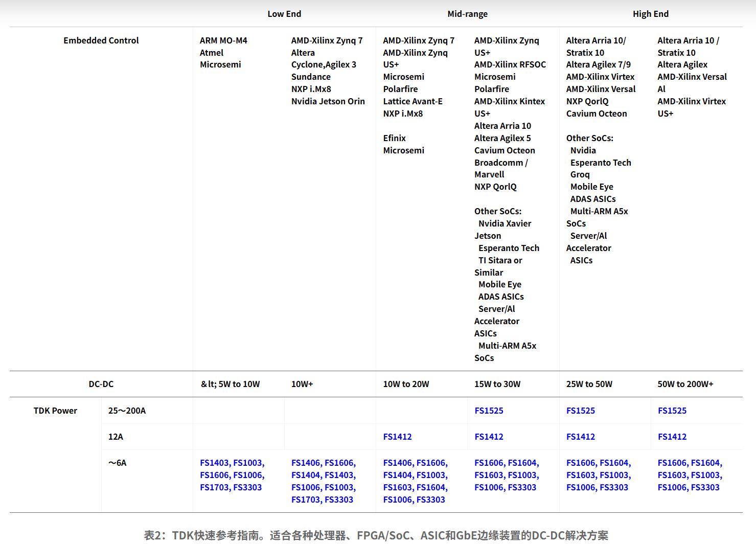Open FS1412 link in 15W to 30W column
The width and height of the screenshot is (756, 544).
(x=489, y=437)
